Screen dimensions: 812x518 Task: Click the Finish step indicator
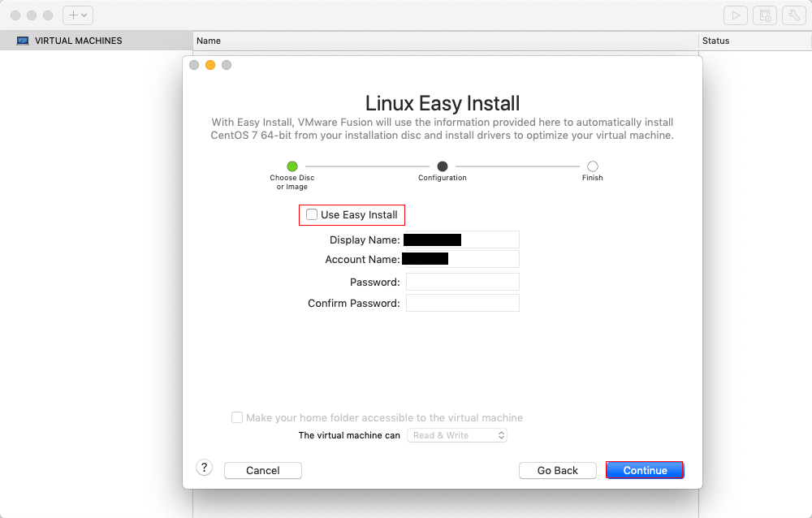(593, 166)
